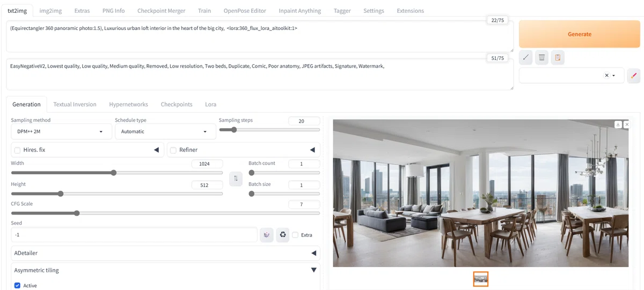Randomize seed with the dice icon
Viewport: 644px width, 290px height.
pyautogui.click(x=266, y=235)
